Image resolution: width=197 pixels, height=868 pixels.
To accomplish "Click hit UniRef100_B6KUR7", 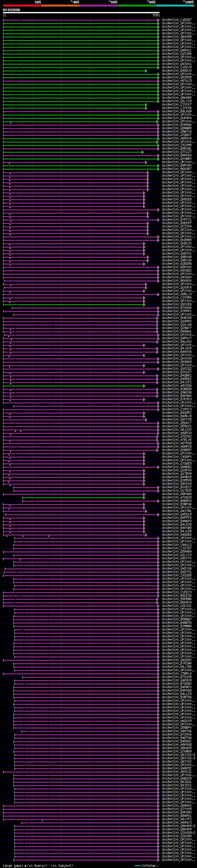I will click(177, 169).
